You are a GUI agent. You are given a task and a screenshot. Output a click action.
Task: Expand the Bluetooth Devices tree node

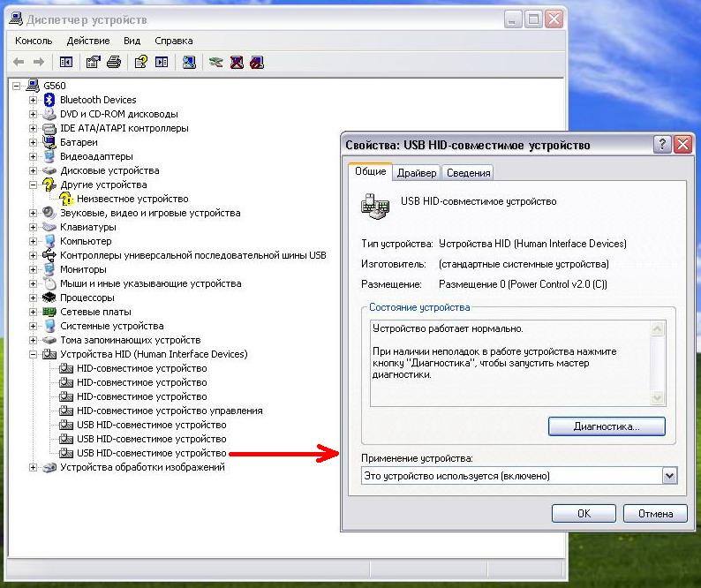click(x=34, y=100)
